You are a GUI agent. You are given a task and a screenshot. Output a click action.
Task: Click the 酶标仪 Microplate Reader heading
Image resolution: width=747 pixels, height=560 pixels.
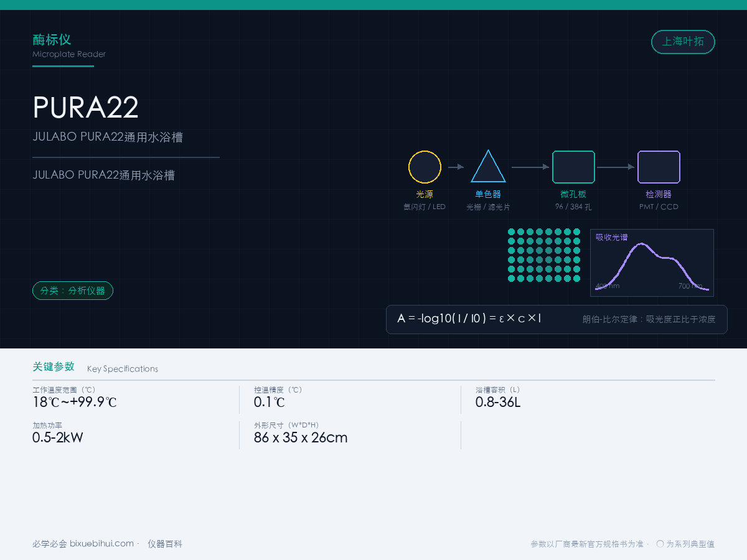click(x=69, y=46)
